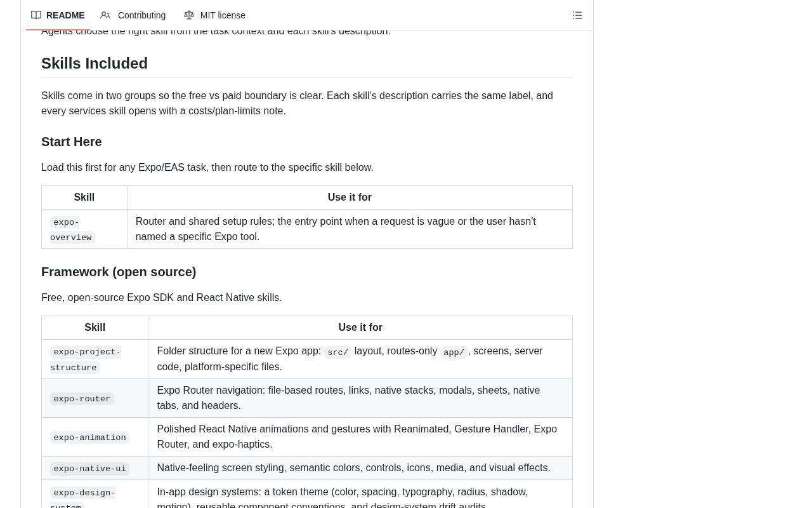Open the README tab
812x508 pixels.
click(x=58, y=15)
